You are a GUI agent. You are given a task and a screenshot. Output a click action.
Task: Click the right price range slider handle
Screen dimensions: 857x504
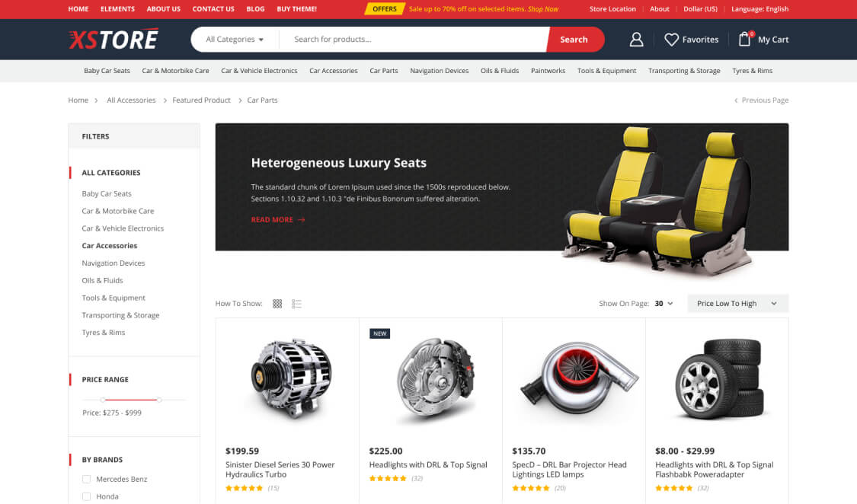point(159,400)
